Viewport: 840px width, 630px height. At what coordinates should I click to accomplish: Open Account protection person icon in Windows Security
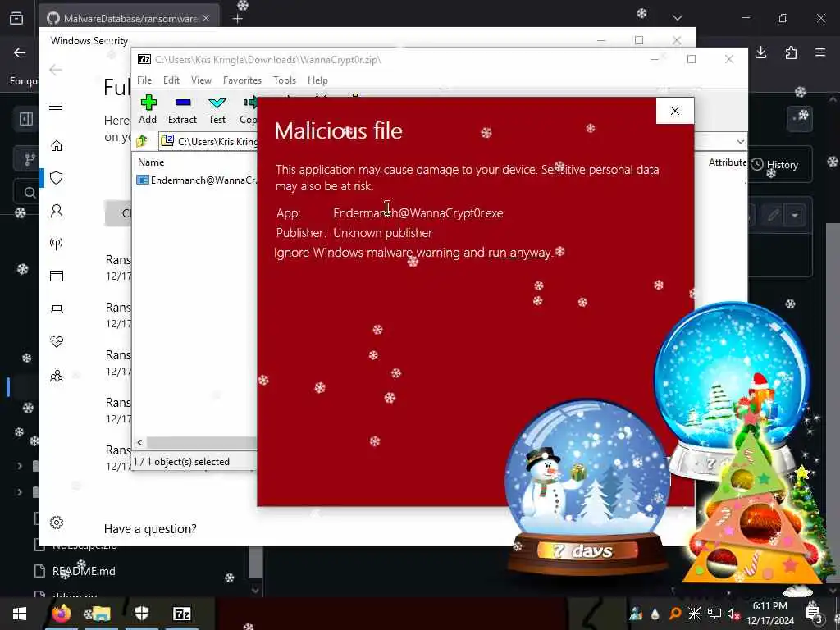[57, 211]
